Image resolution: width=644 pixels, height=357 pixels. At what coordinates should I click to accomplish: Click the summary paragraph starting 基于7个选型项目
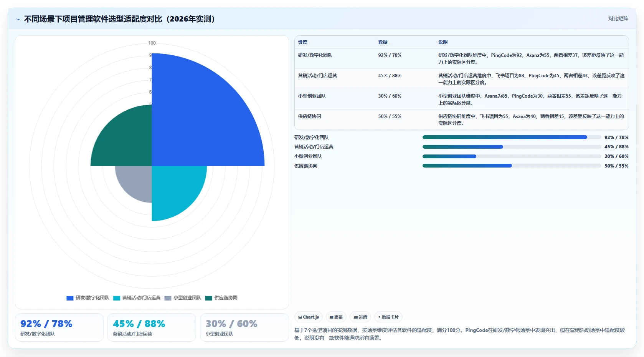tap(459, 334)
